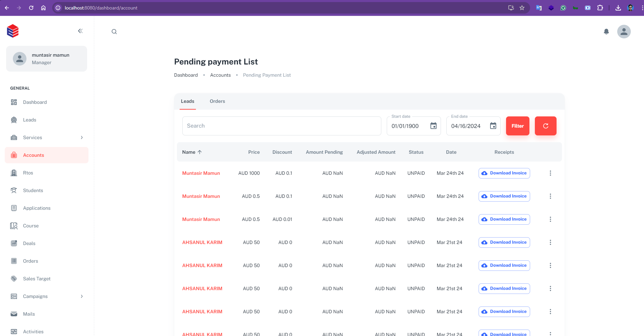
Task: Open the notifications bell
Action: point(606,32)
